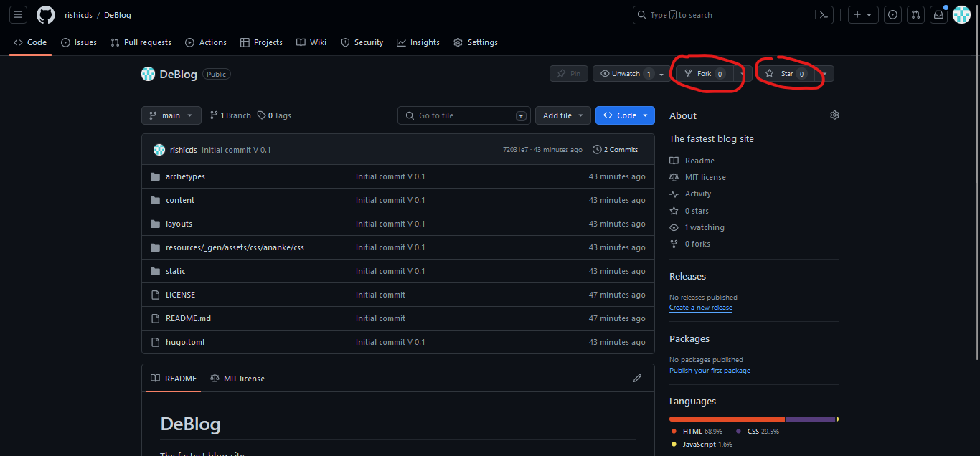The width and height of the screenshot is (980, 456).
Task: Click the global pull requests icon in header
Action: tap(915, 15)
